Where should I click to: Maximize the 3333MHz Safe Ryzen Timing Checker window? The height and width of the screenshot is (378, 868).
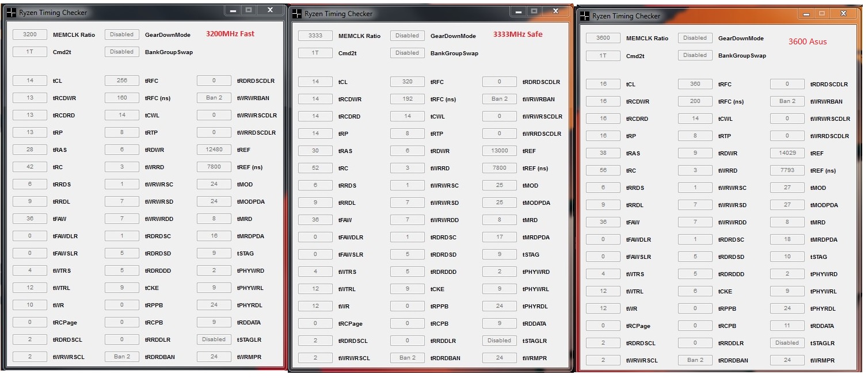(534, 10)
